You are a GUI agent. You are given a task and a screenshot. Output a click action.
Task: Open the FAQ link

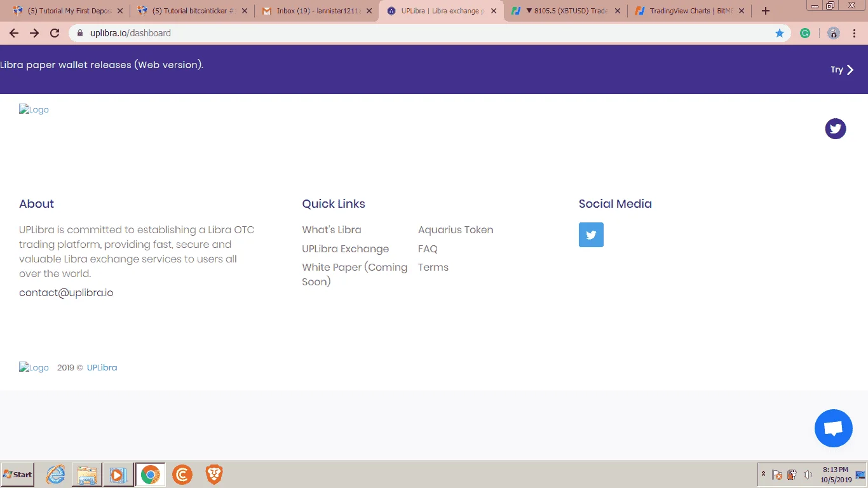(428, 249)
